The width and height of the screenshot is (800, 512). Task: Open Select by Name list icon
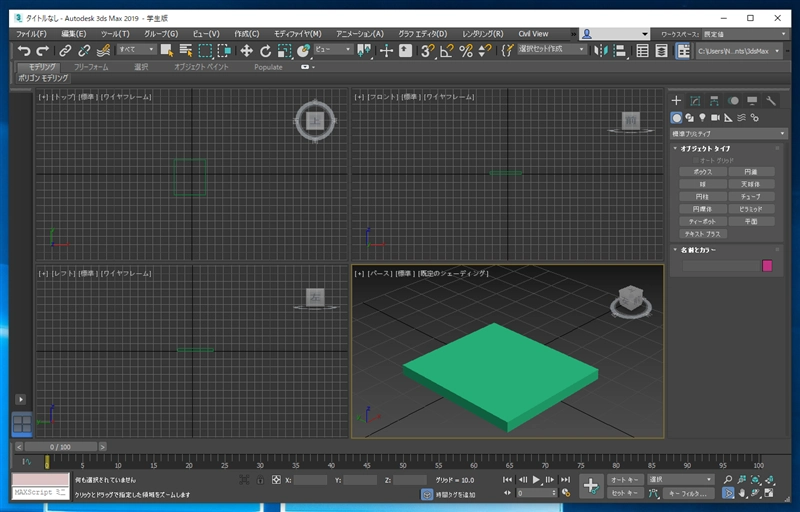coord(186,50)
